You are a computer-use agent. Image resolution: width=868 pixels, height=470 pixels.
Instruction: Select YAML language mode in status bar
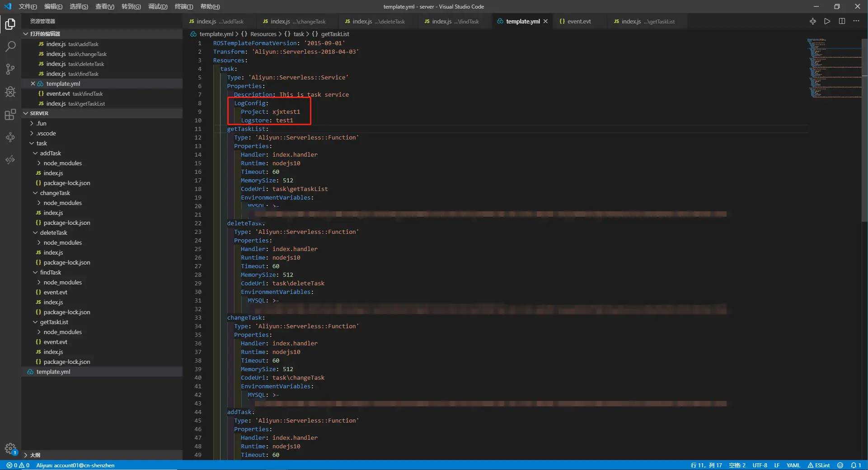pos(793,465)
